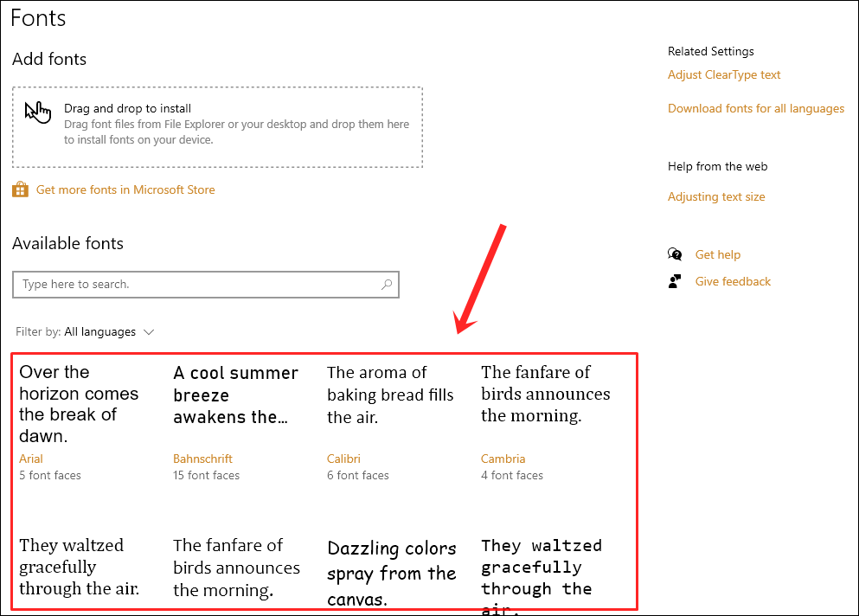This screenshot has width=859, height=616.
Task: Open the Filter by languages dropdown
Action: pyautogui.click(x=110, y=331)
